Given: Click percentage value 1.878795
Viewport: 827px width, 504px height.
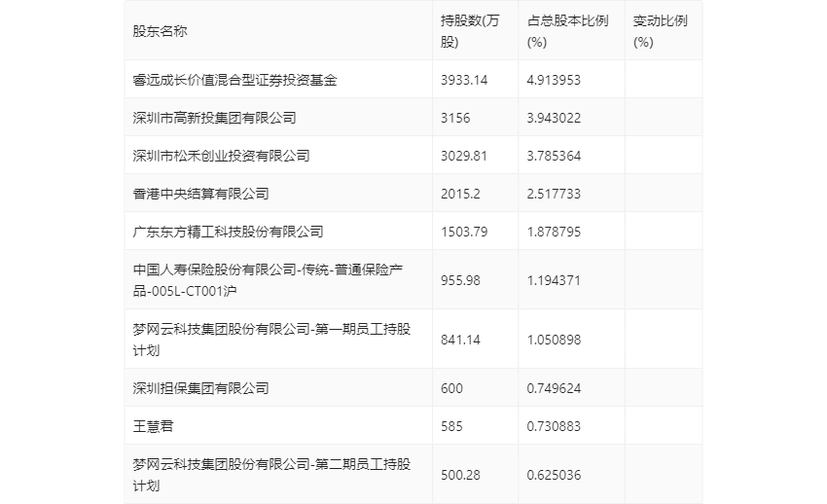Looking at the screenshot, I should click(x=554, y=232).
